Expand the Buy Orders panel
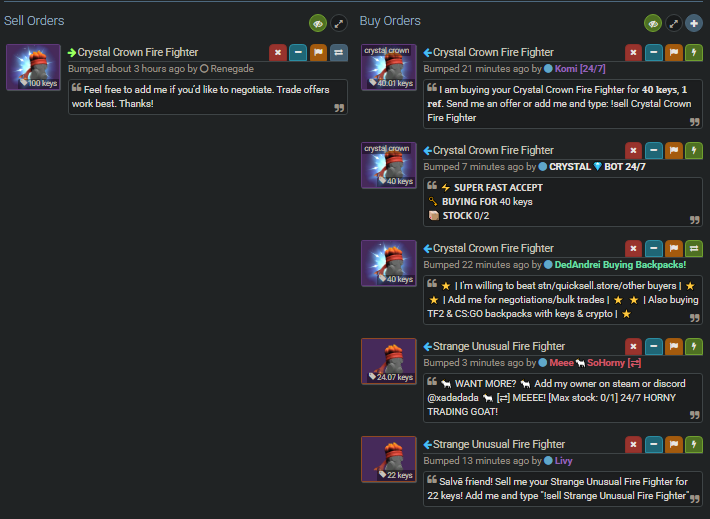Image resolution: width=710 pixels, height=519 pixels. (x=673, y=23)
